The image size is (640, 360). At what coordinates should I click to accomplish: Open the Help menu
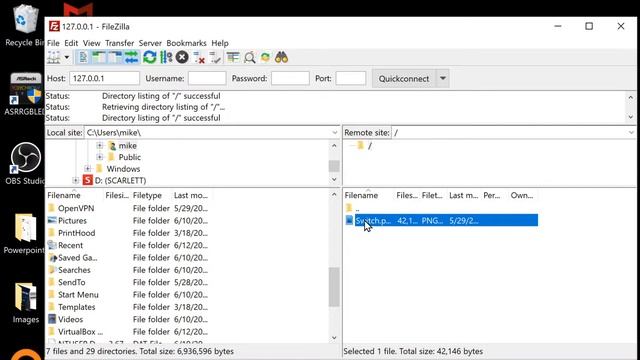(x=220, y=43)
